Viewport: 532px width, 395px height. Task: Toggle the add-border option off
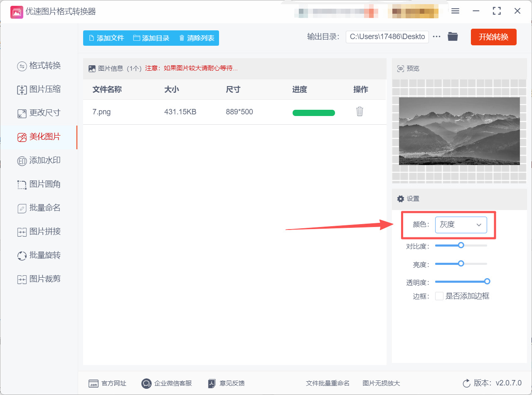coord(439,296)
